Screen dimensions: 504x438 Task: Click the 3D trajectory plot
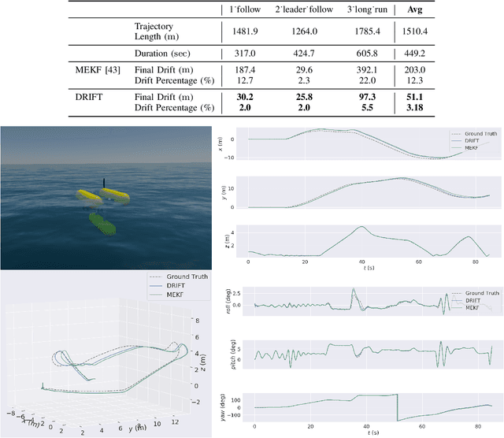106,354
